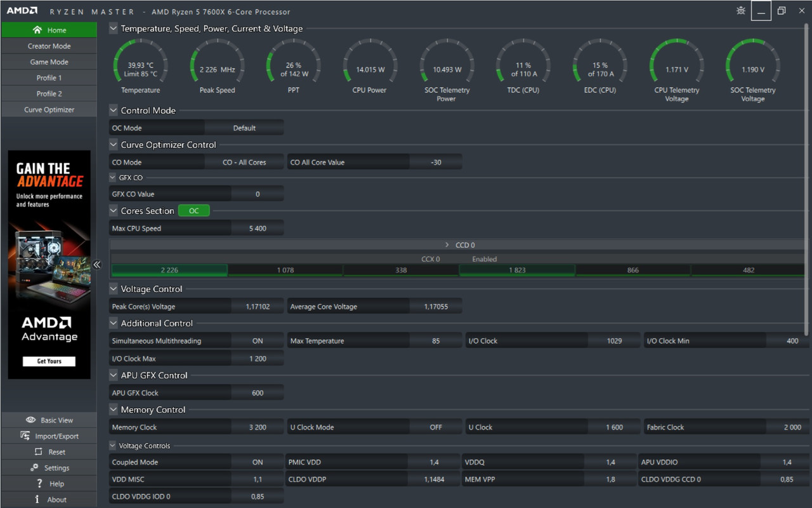The height and width of the screenshot is (508, 812).
Task: Toggle the OC button in Cores Section
Action: (x=193, y=211)
